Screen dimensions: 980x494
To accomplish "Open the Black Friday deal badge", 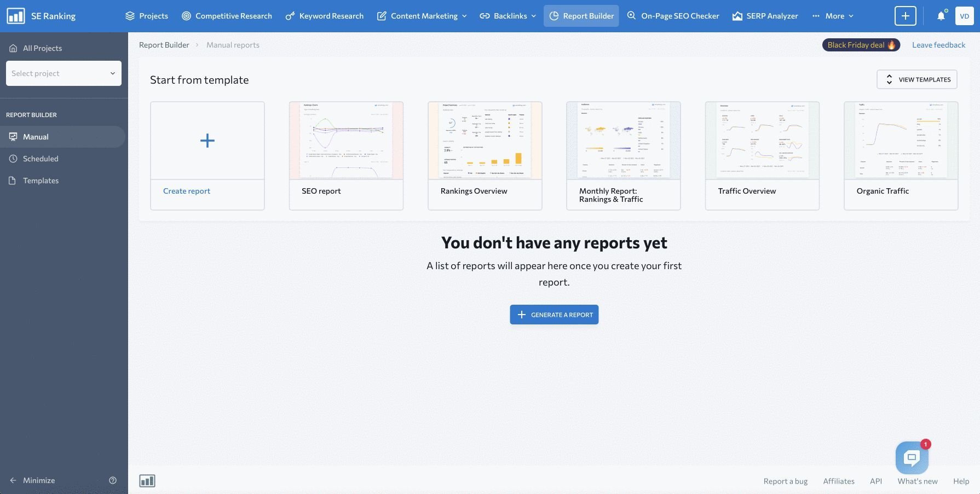I will pyautogui.click(x=861, y=45).
